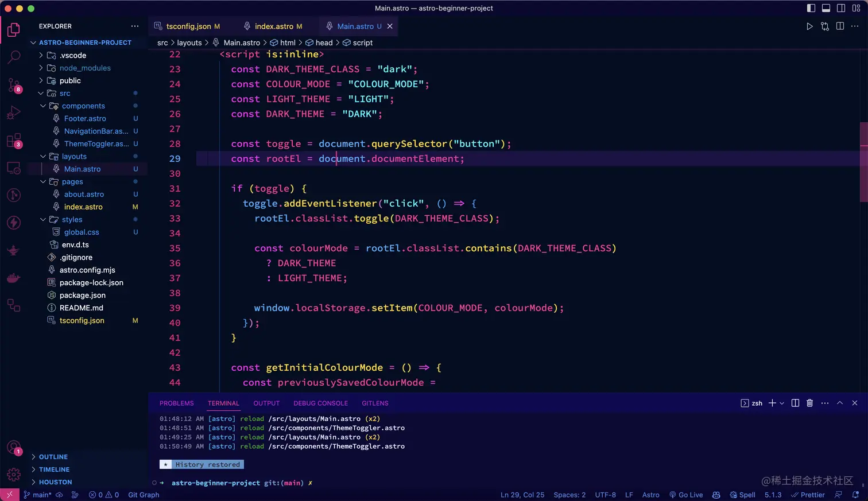Click the html breadcrumb segment
The image size is (868, 501).
pyautogui.click(x=283, y=42)
